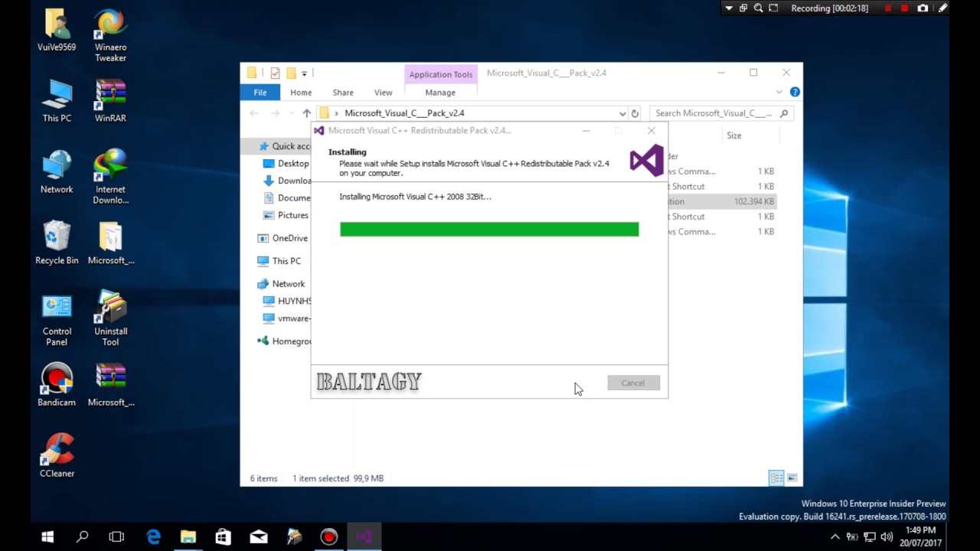Switch to Bandicam on the taskbar
This screenshot has width=980, height=551.
328,537
